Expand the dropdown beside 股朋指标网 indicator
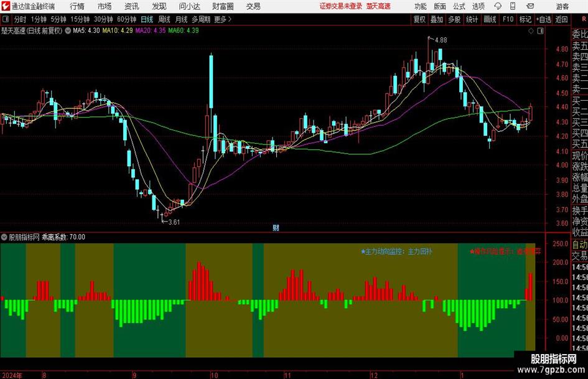Screen dimensions: 588x379 pyautogui.click(x=4, y=237)
